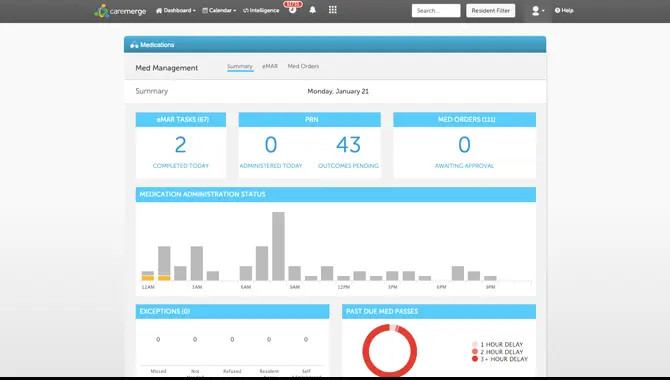Click the 0 Awaiting Approval count
The width and height of the screenshot is (670, 380).
coord(464,144)
